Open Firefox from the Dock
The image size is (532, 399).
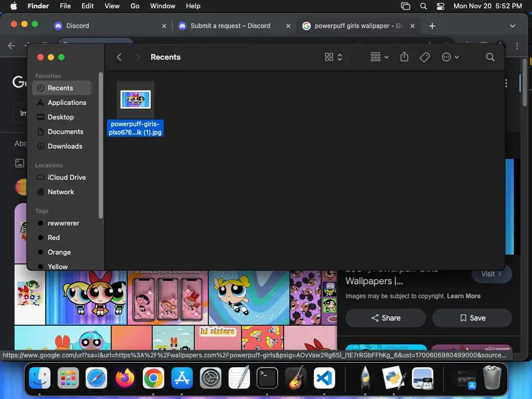coord(125,378)
